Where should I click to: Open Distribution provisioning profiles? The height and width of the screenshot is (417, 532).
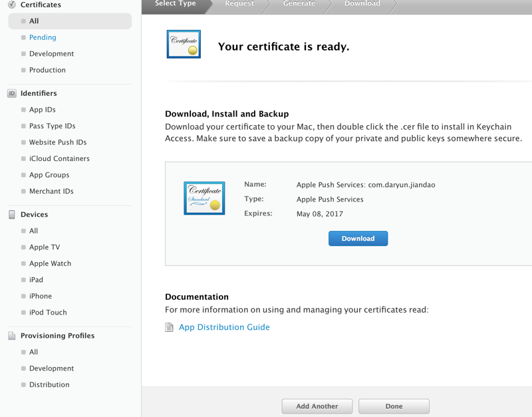coord(49,384)
